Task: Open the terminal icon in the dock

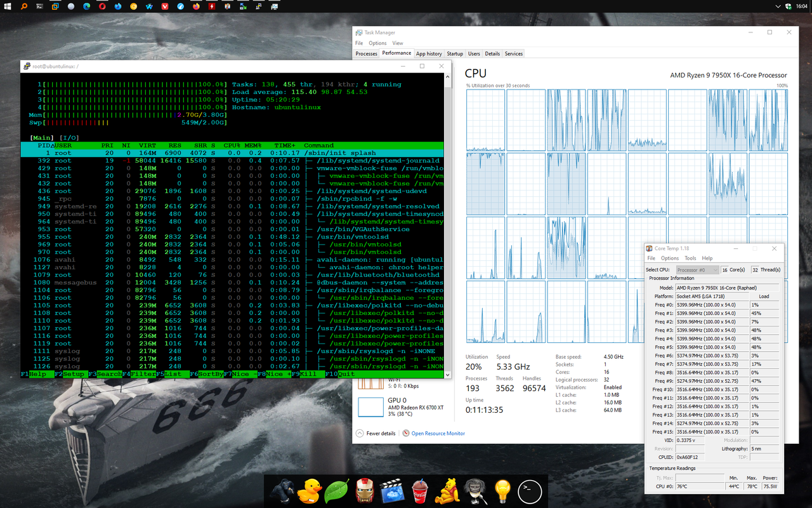Action: [x=530, y=491]
